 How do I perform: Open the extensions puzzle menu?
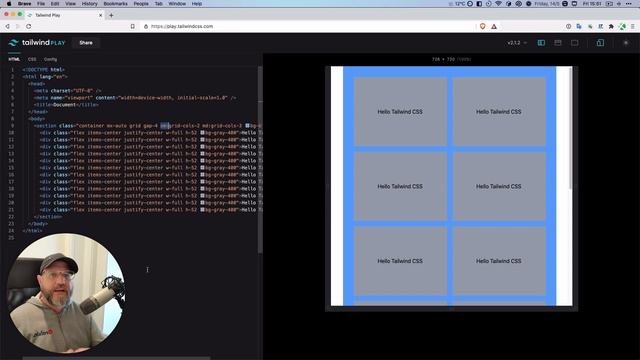point(611,26)
